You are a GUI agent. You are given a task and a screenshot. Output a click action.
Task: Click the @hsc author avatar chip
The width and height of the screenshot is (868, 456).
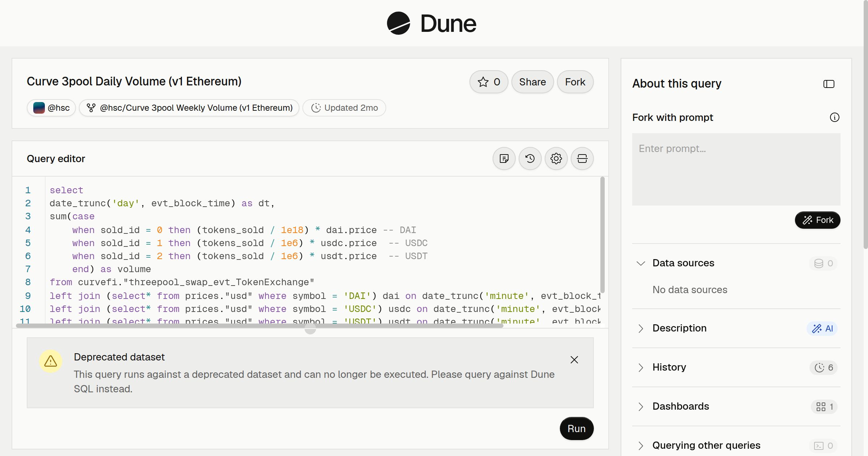(x=51, y=108)
